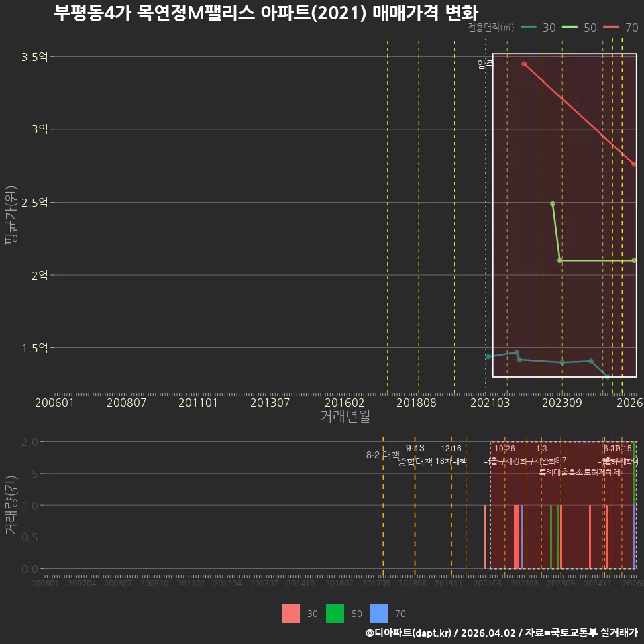Click the 2.5억 y-axis label
This screenshot has width=644, height=644.
(x=35, y=203)
